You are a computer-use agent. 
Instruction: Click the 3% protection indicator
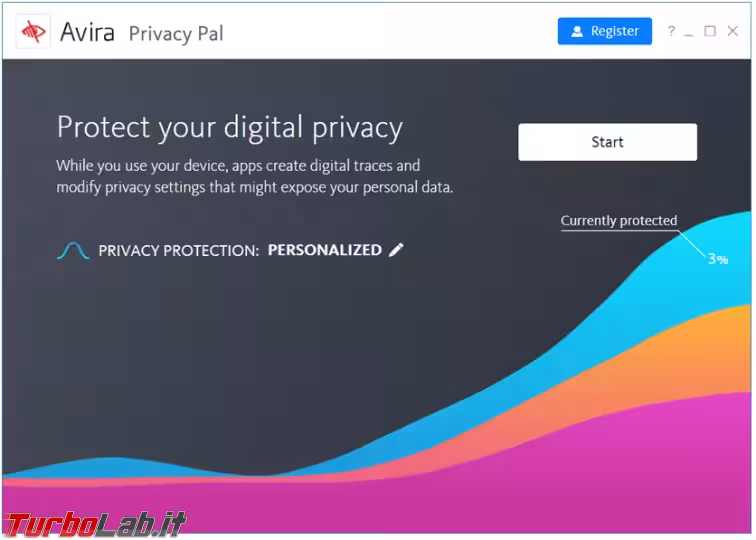click(x=717, y=258)
